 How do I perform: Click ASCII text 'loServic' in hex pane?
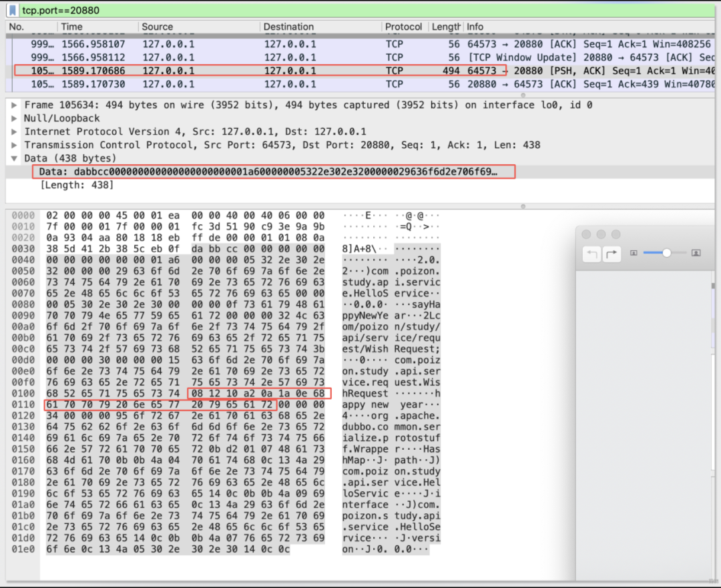(365, 494)
